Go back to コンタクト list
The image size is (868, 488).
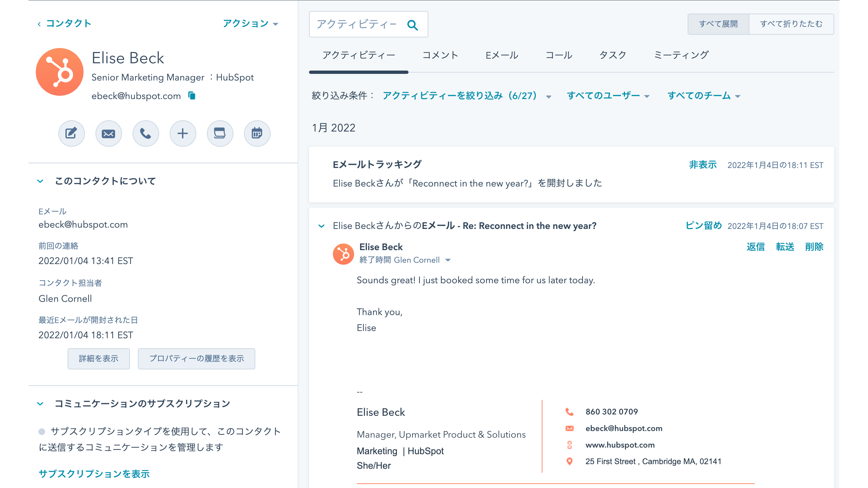tap(64, 23)
